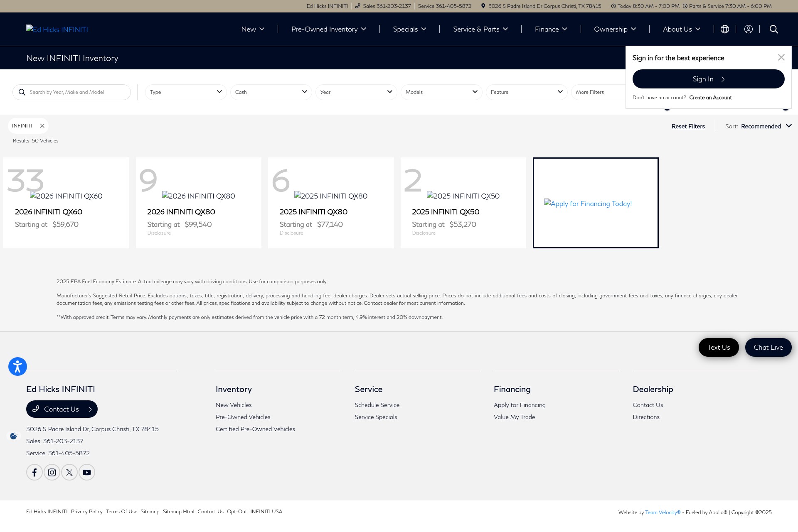
Task: Open the 2026 INFINITI QX80 card
Action: [198, 203]
